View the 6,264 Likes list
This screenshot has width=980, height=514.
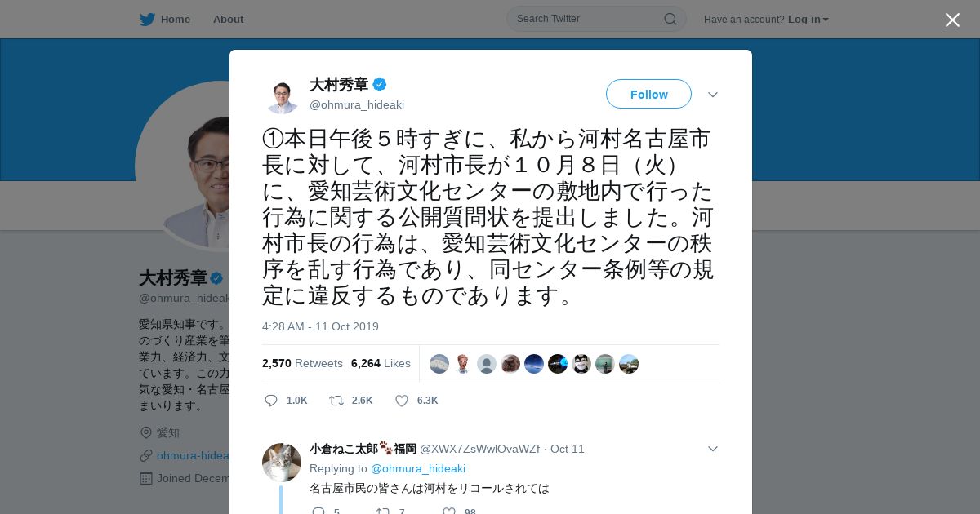tap(381, 363)
